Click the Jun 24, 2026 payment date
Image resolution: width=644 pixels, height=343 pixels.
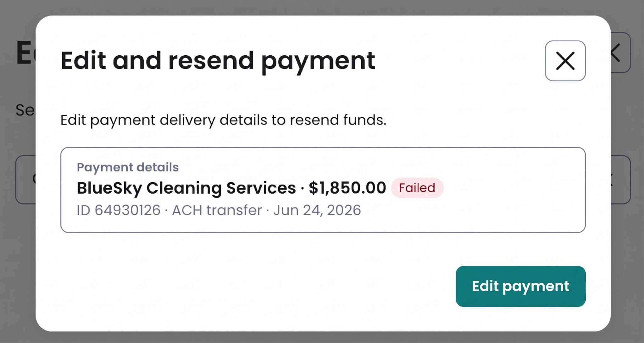[317, 210]
